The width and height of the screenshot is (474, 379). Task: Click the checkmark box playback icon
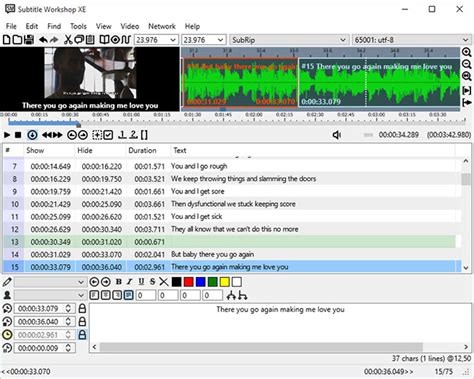(108, 135)
